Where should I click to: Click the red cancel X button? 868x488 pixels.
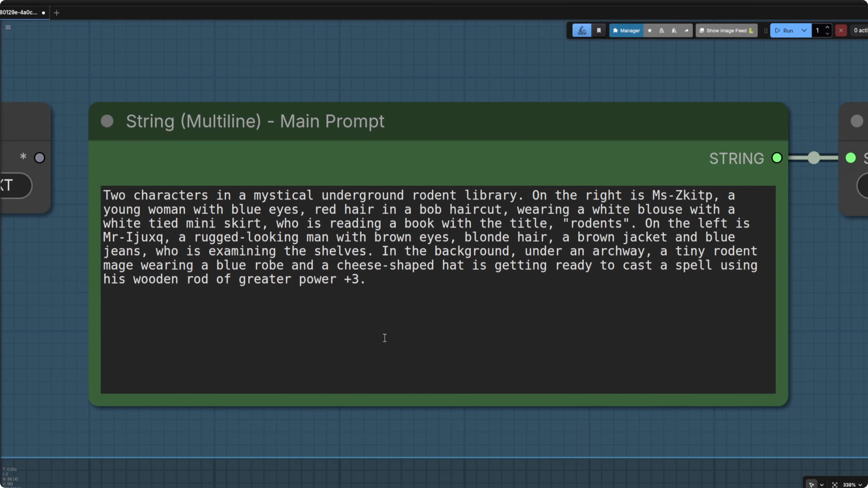(x=841, y=31)
